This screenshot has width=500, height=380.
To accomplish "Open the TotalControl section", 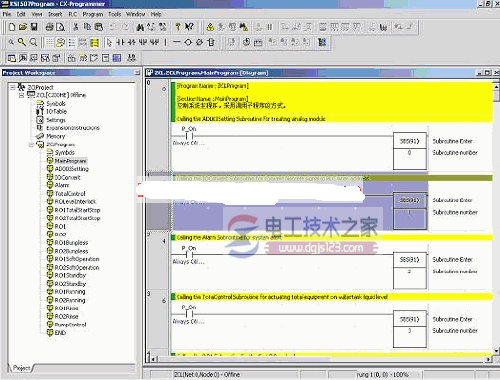I will pos(70,194).
